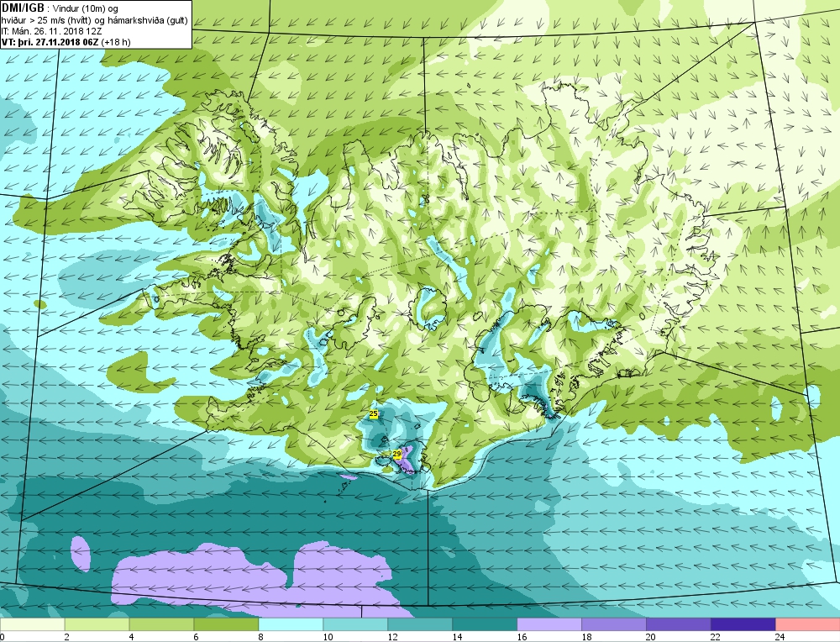The image size is (840, 642).
Task: Select the 2–4 m/s light green swatch
Action: click(x=97, y=624)
